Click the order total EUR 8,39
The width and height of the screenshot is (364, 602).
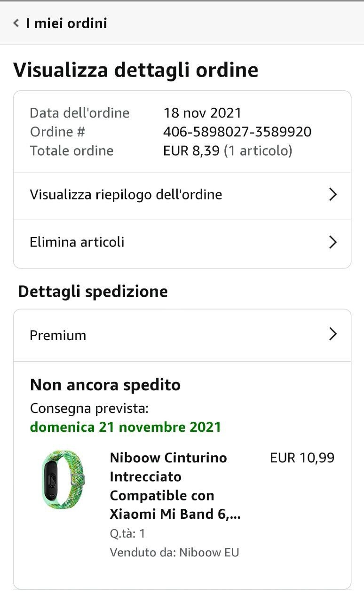click(x=191, y=151)
